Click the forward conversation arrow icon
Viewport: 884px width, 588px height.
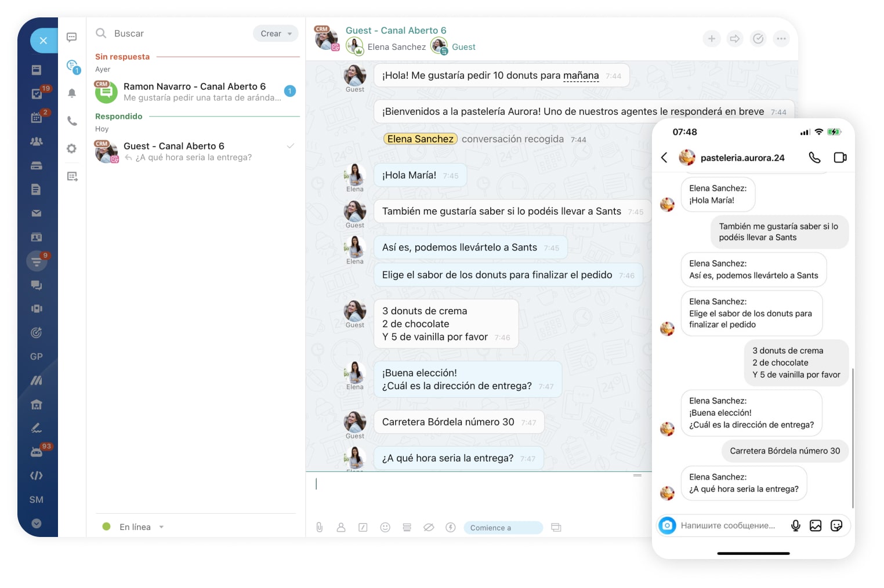(735, 39)
